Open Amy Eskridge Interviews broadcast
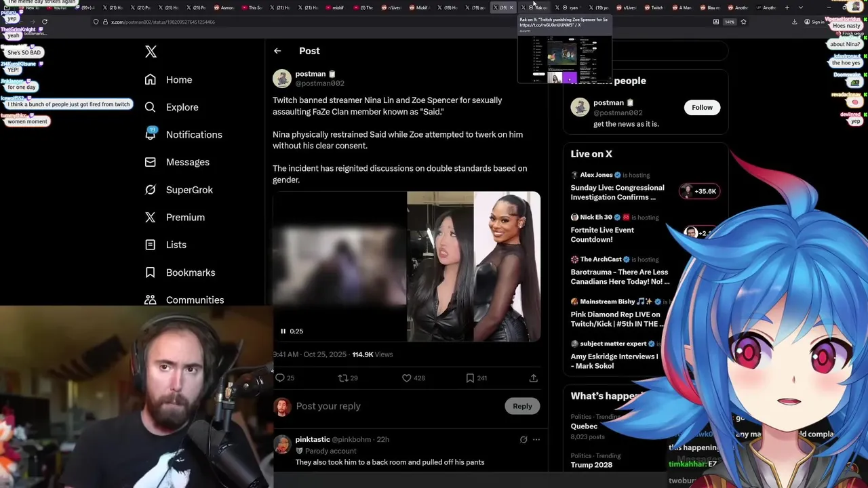This screenshot has height=488, width=868. pyautogui.click(x=614, y=361)
